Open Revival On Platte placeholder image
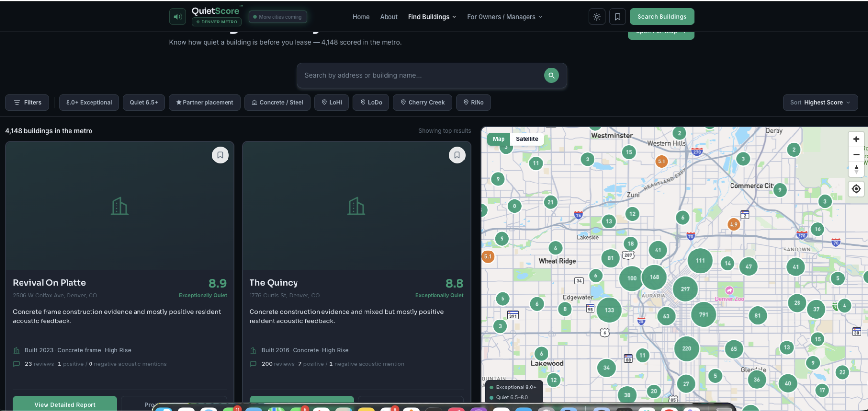 coord(120,205)
